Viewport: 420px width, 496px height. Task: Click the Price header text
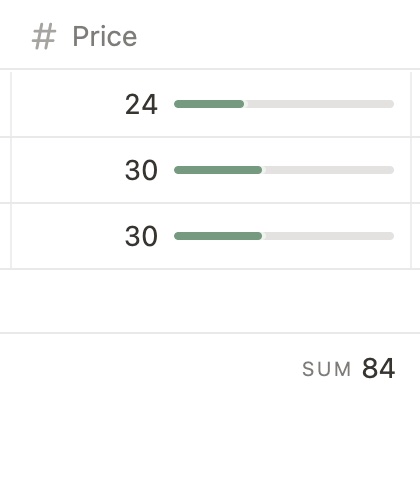(105, 36)
